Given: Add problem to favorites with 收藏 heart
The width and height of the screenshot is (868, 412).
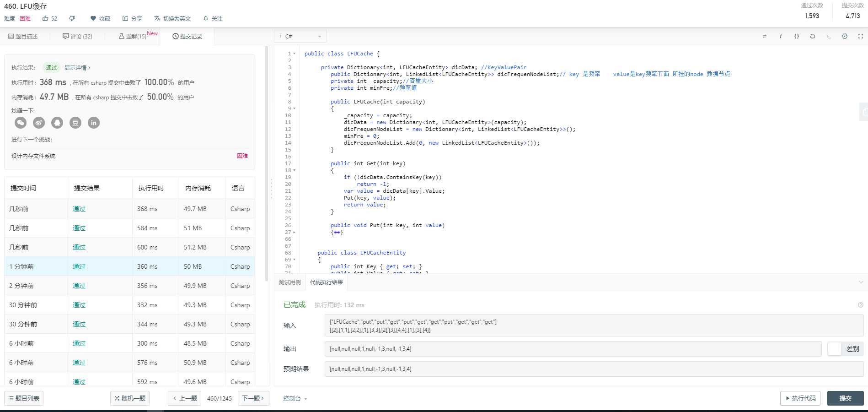Looking at the screenshot, I should 100,18.
